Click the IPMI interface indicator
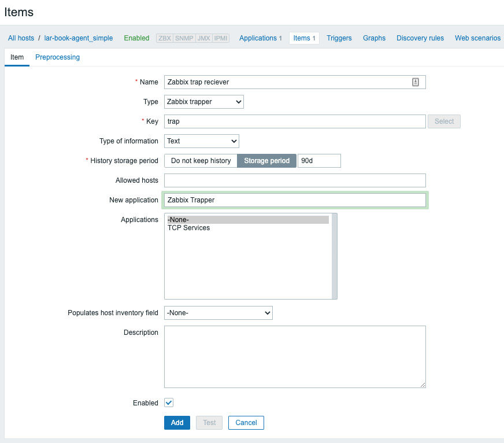This screenshot has width=504, height=443. click(221, 38)
